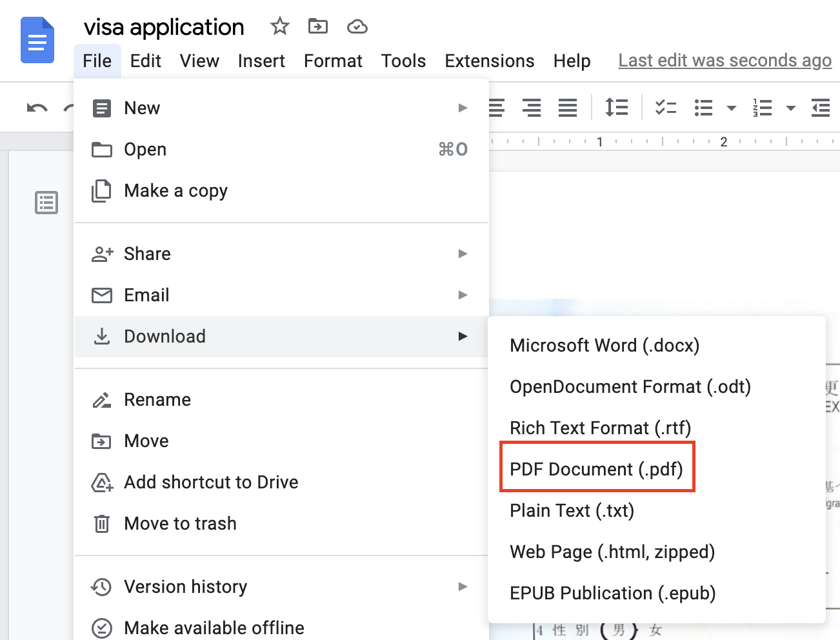
Task: Star the visa application document
Action: 279,26
